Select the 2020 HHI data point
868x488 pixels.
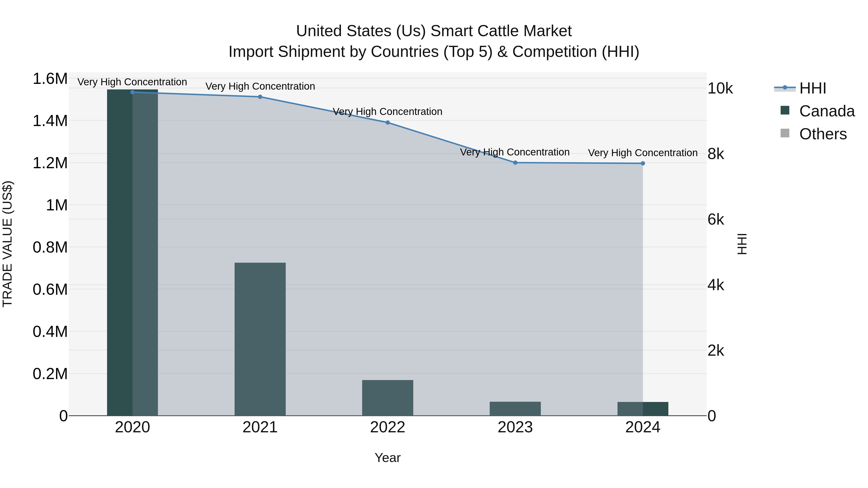coord(132,92)
